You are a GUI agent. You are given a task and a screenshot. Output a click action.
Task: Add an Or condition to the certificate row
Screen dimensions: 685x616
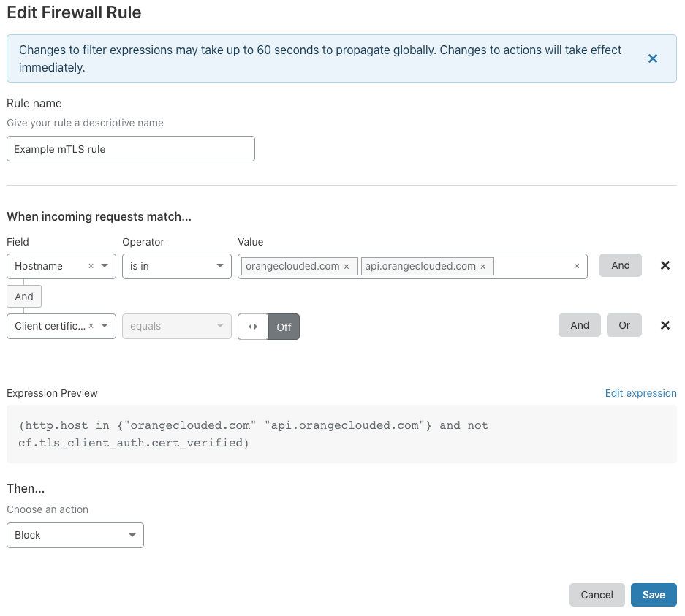[x=624, y=325]
